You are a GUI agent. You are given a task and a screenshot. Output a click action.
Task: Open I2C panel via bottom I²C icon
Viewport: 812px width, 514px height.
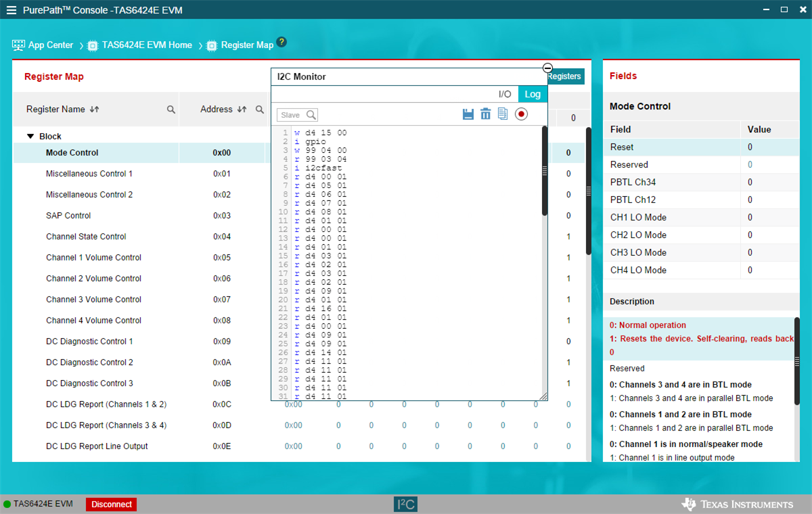point(406,505)
